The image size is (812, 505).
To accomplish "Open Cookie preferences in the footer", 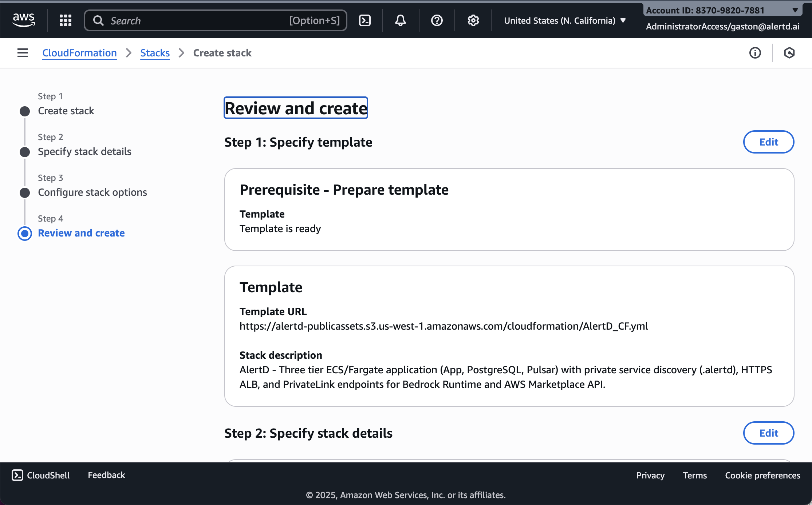I will pyautogui.click(x=762, y=475).
